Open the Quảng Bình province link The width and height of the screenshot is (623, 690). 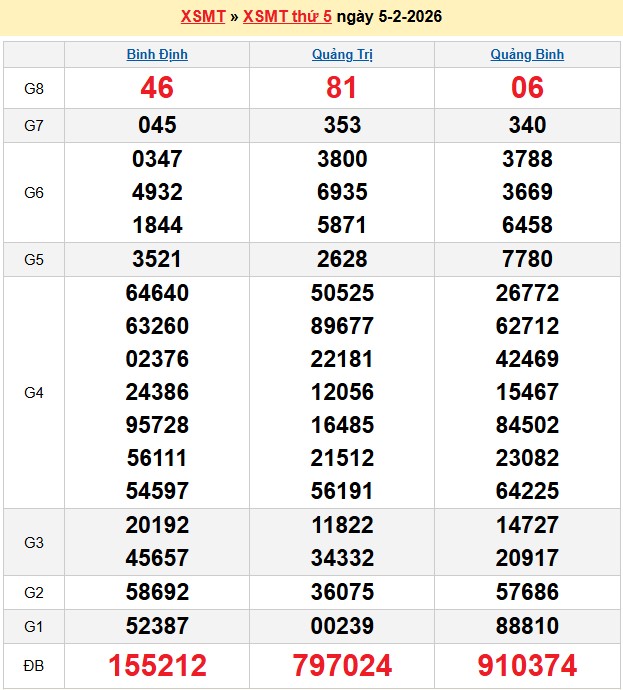point(527,54)
